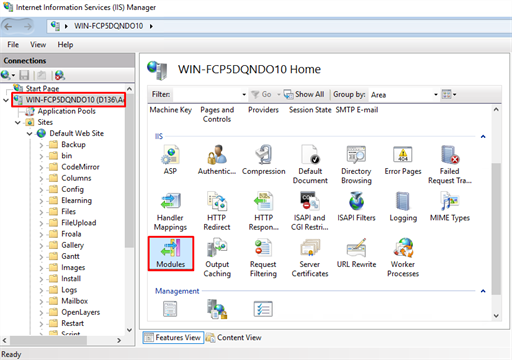The image size is (512, 360).
Task: Open the Output Caching feature
Action: coord(217,258)
